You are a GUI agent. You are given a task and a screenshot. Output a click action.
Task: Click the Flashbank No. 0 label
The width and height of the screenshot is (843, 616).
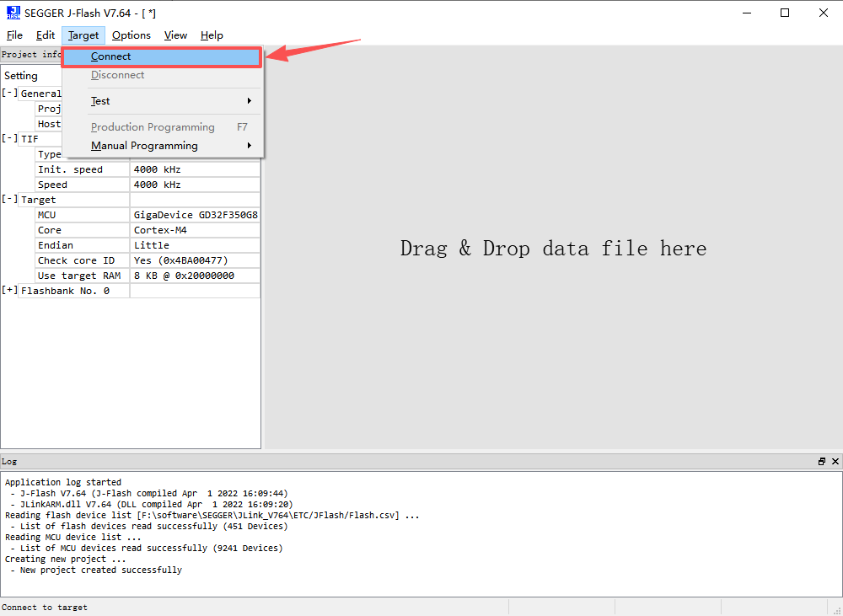pyautogui.click(x=74, y=291)
